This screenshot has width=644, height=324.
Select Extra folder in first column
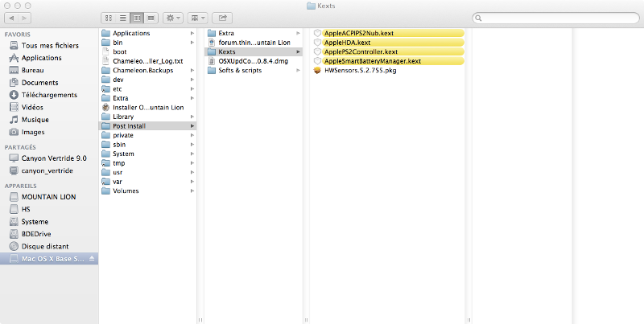click(148, 98)
